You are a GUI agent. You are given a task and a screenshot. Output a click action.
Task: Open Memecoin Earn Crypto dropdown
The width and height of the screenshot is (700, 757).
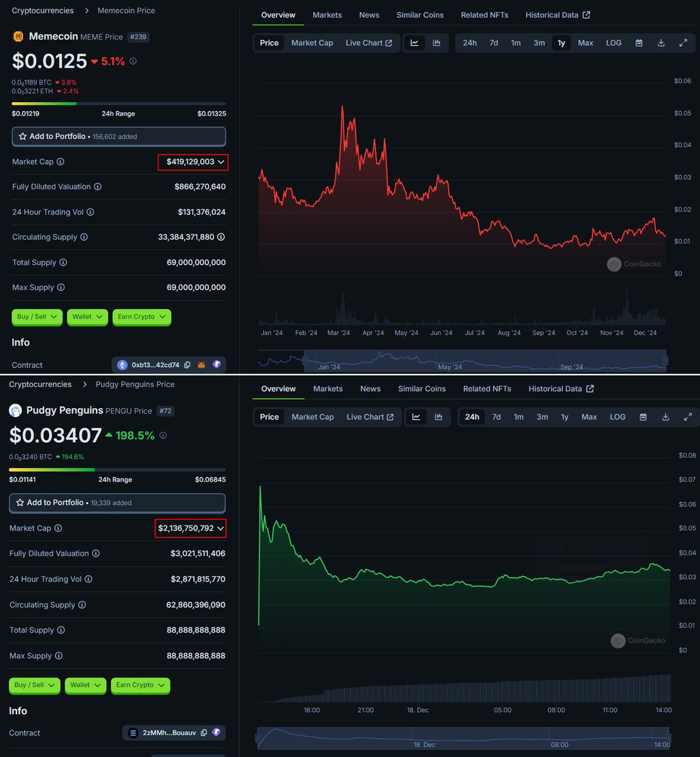(142, 317)
